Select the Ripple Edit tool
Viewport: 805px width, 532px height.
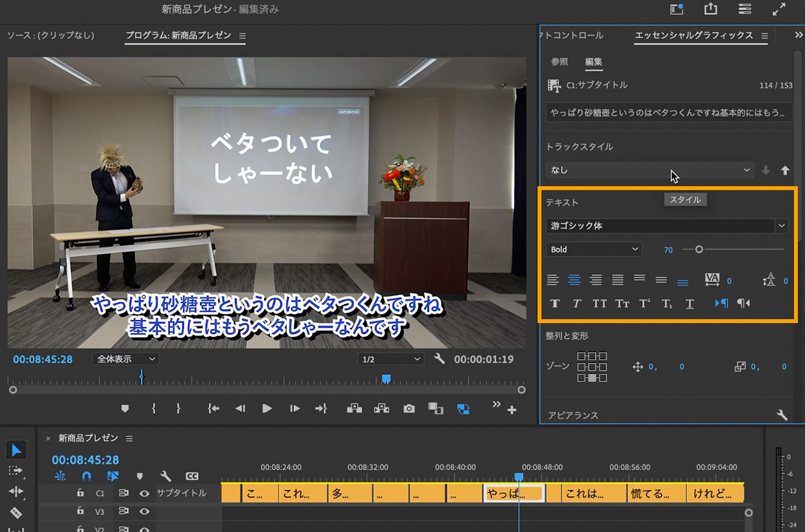(16, 492)
